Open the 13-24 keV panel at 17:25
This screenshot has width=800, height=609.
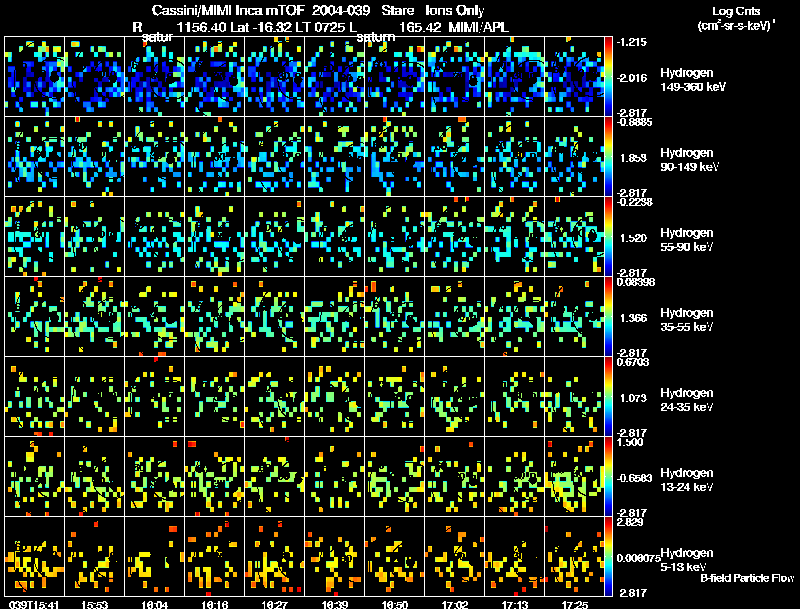(x=574, y=476)
